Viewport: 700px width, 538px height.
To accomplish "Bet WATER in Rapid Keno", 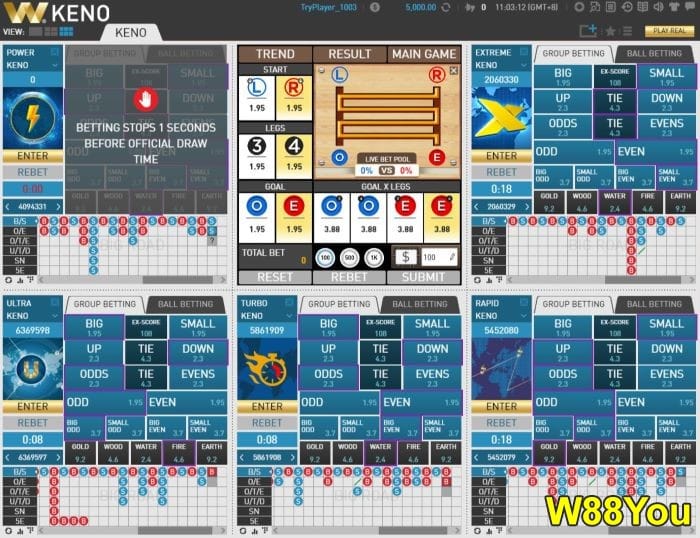I will [615, 452].
